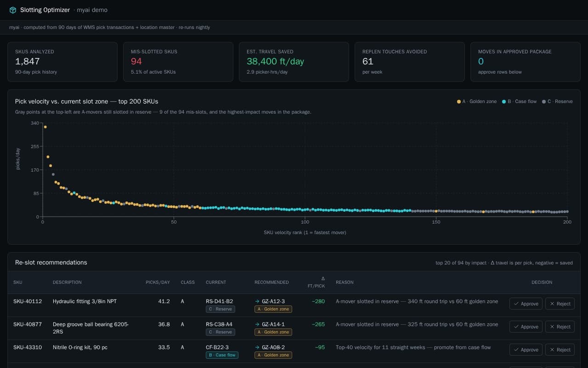Reject the SKU-40877 ball bearing move
This screenshot has width=588, height=368.
[560, 327]
